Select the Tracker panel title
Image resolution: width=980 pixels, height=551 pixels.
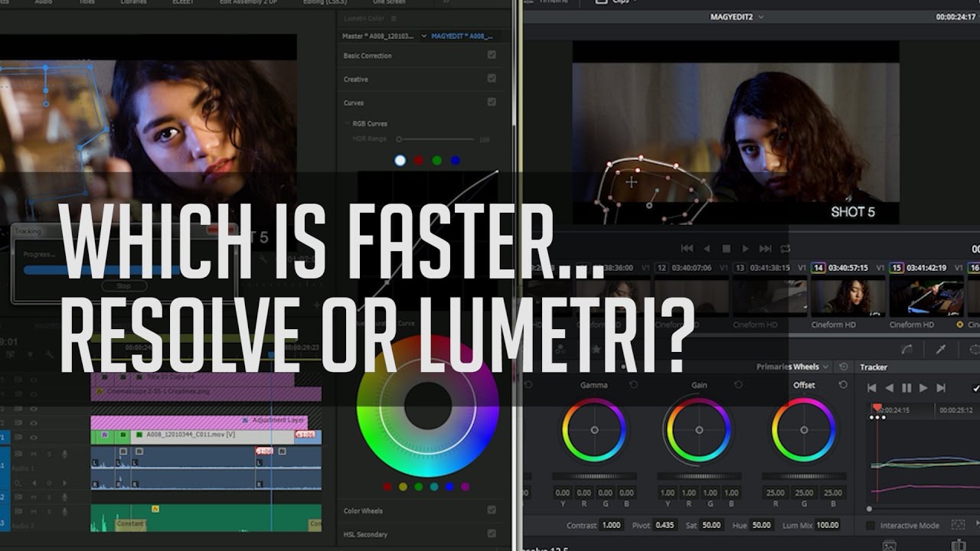873,367
